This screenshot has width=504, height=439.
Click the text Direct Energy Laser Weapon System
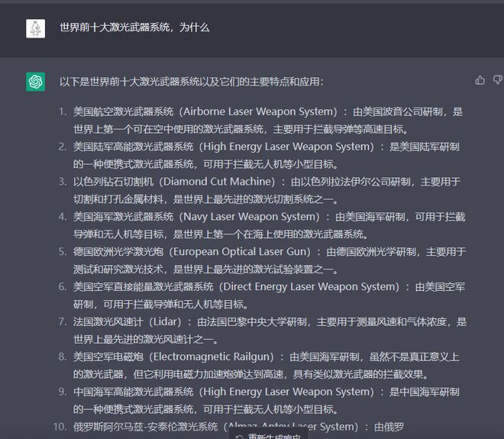(x=309, y=286)
